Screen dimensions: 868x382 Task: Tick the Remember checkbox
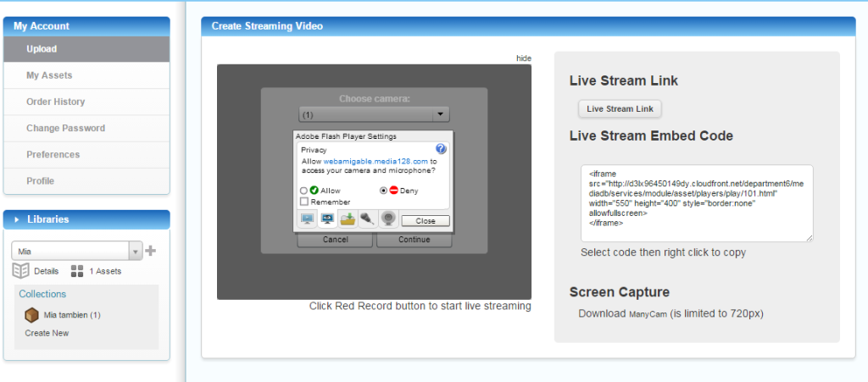click(304, 202)
